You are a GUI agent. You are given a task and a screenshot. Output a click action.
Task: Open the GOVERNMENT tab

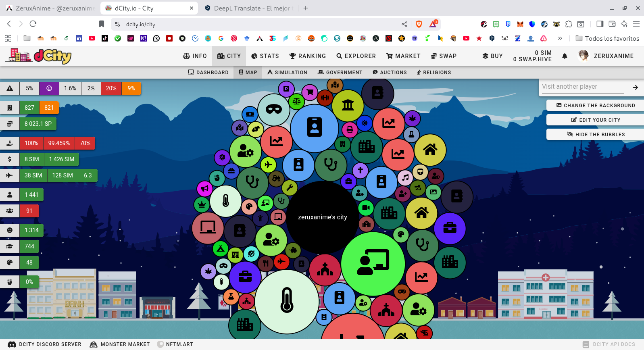[340, 73]
